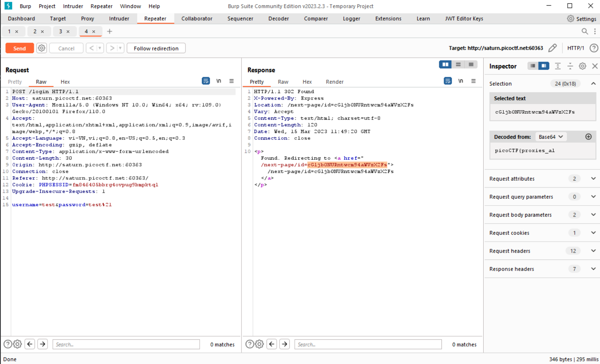This screenshot has width=600, height=364.
Task: Switch Inspector to docked-left layout icon
Action: coord(533,66)
